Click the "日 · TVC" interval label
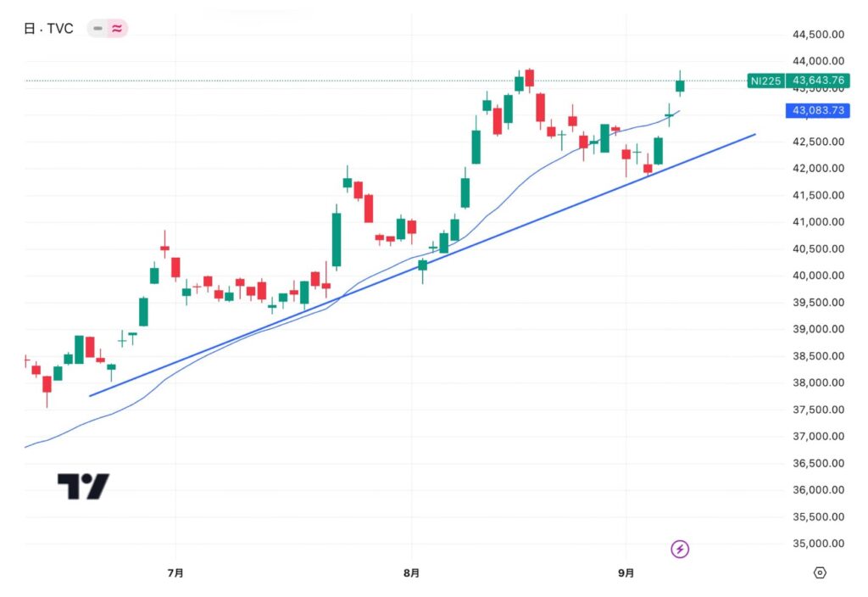 48,28
